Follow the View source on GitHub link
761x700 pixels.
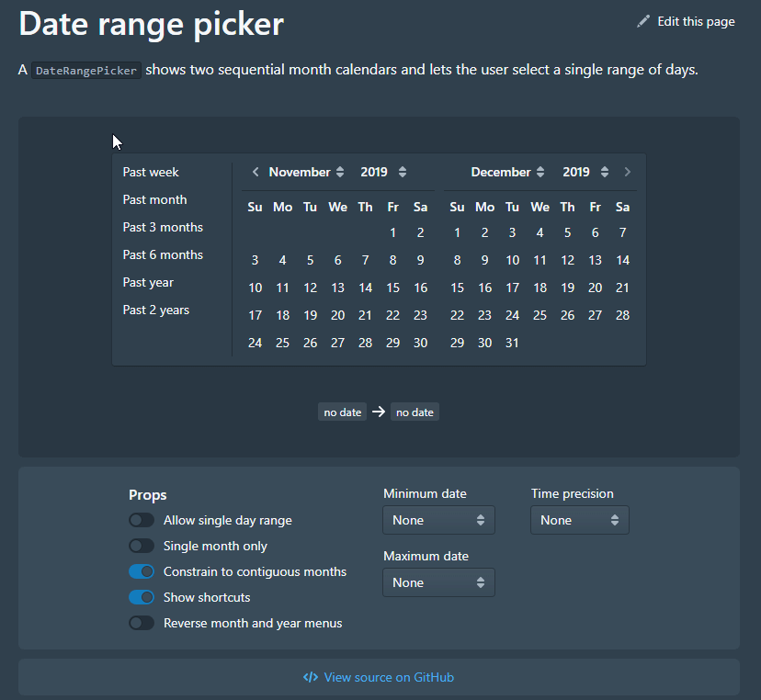pyautogui.click(x=388, y=676)
